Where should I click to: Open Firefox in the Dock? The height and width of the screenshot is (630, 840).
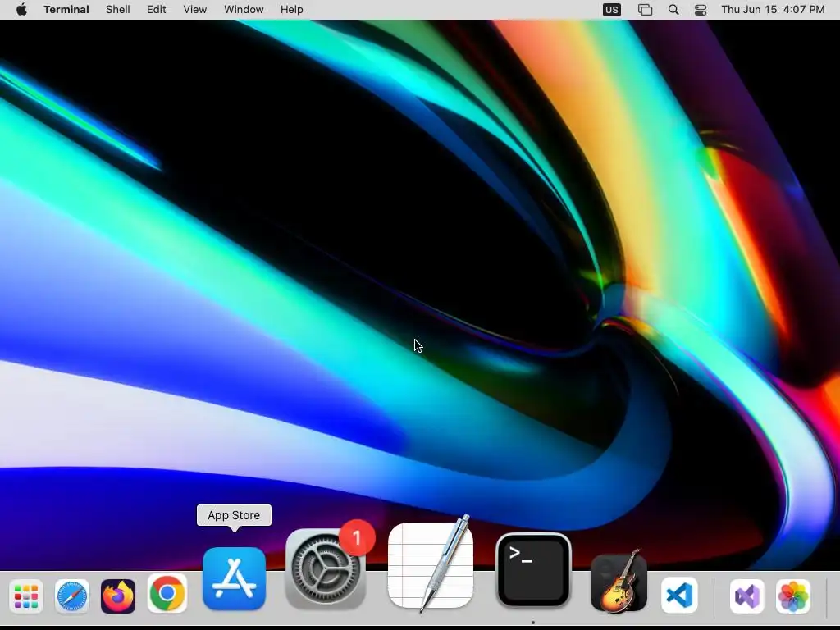(x=118, y=596)
